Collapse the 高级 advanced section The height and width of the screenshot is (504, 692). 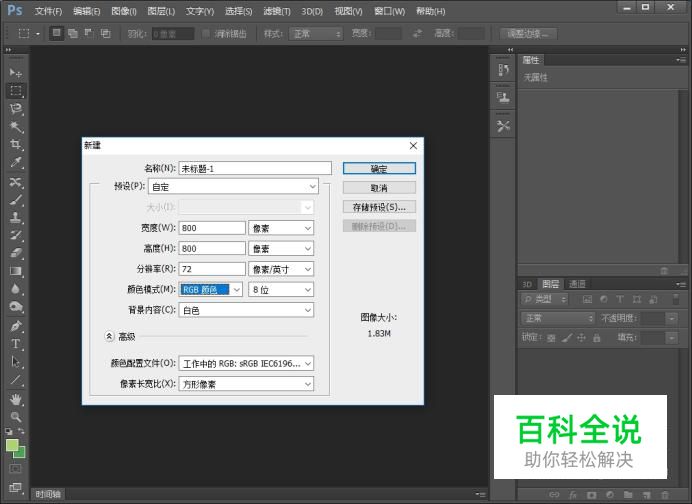point(109,337)
